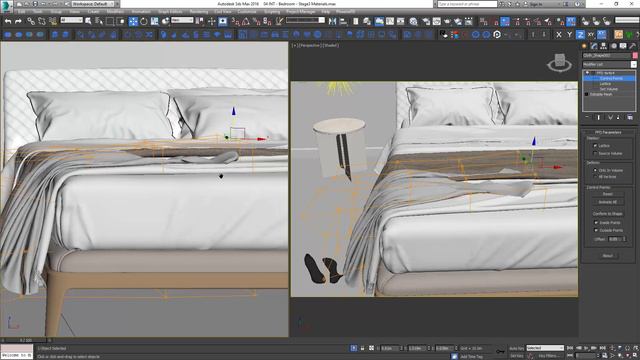Click Configure Modifier Sets icon

click(x=629, y=118)
